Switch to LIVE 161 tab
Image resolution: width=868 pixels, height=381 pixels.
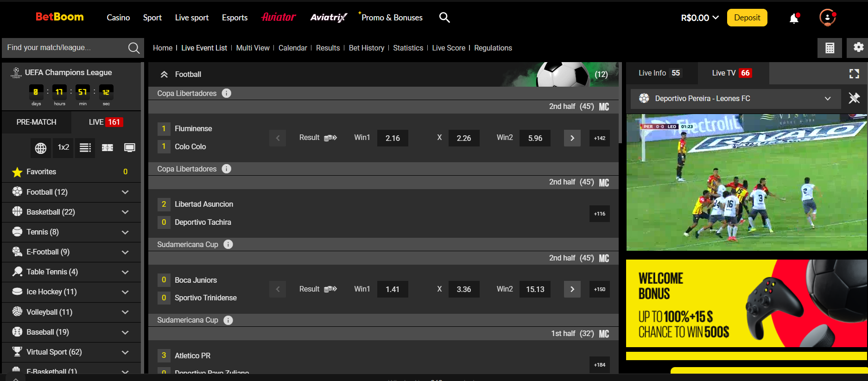pyautogui.click(x=106, y=122)
